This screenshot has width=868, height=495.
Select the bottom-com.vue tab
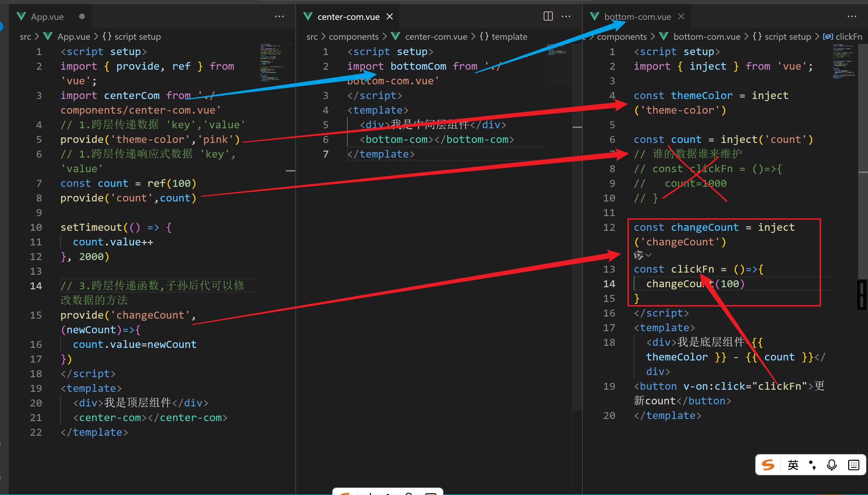(637, 17)
